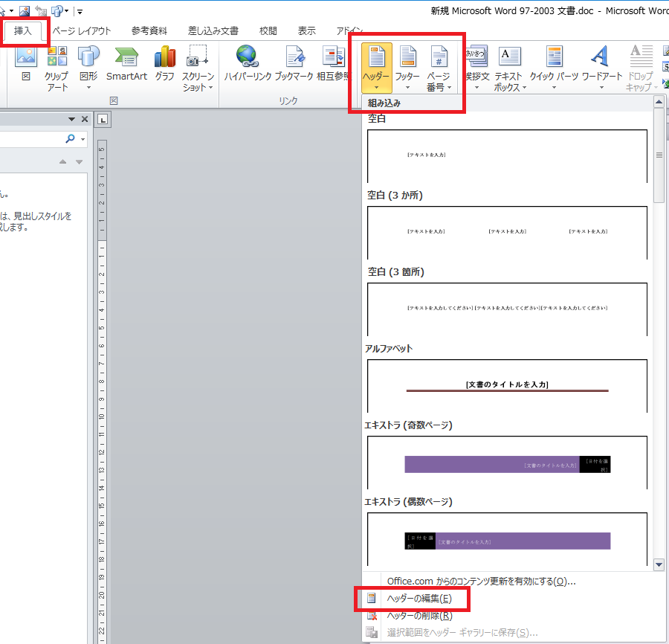Click the ドロップ キャップ button

tap(641, 68)
